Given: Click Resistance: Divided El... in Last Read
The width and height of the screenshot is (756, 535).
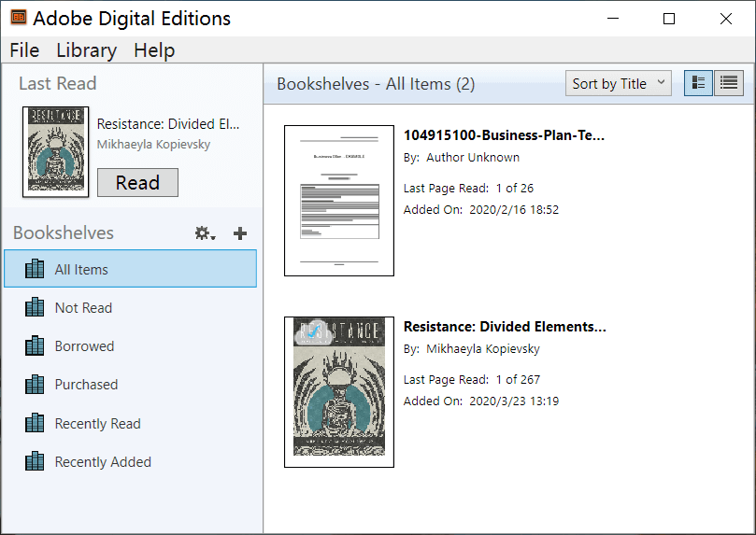Looking at the screenshot, I should pyautogui.click(x=168, y=124).
